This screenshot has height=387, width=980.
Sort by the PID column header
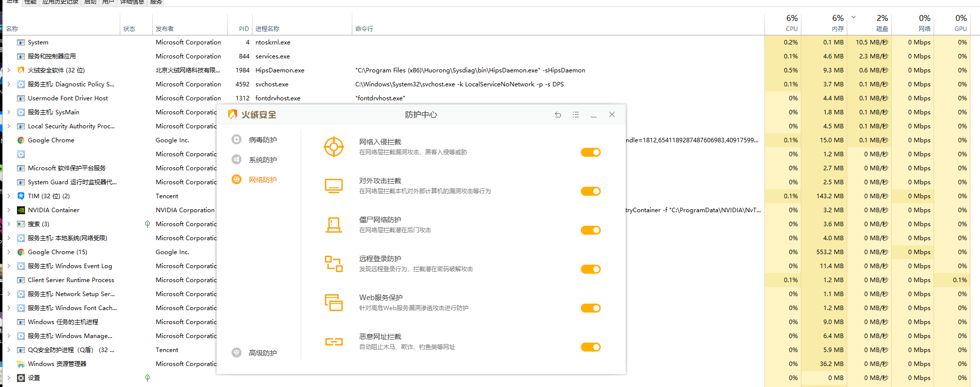tap(244, 29)
